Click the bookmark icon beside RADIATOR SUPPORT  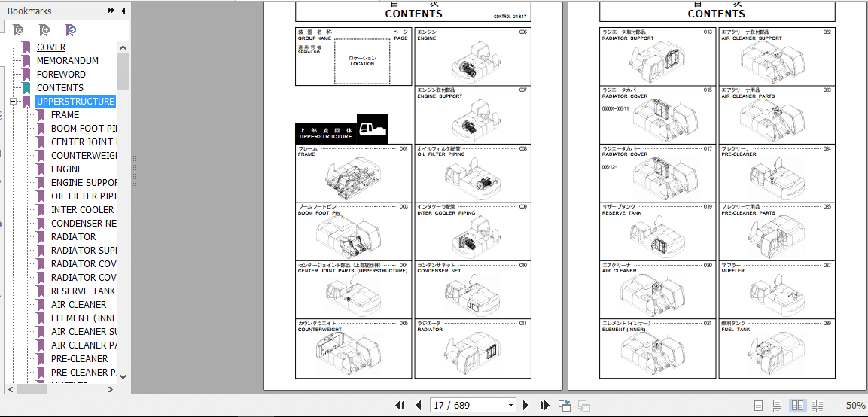coord(41,251)
